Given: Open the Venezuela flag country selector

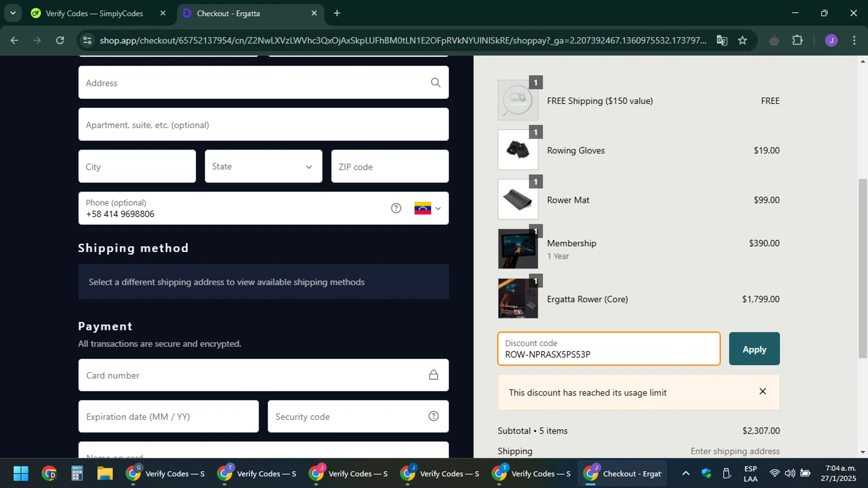Looking at the screenshot, I should (x=428, y=208).
